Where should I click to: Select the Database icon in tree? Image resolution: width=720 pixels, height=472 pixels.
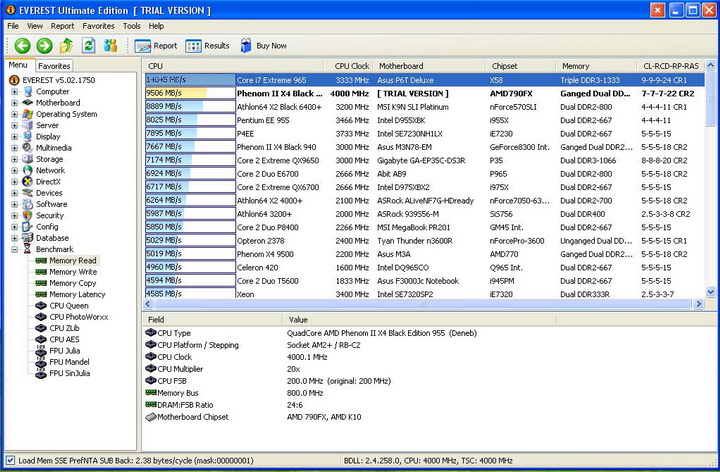tap(28, 238)
